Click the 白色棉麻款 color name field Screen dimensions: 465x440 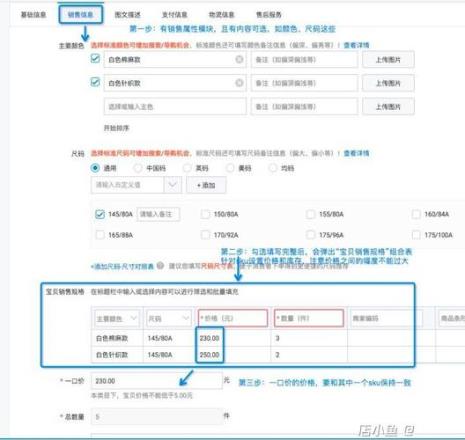coord(175,60)
